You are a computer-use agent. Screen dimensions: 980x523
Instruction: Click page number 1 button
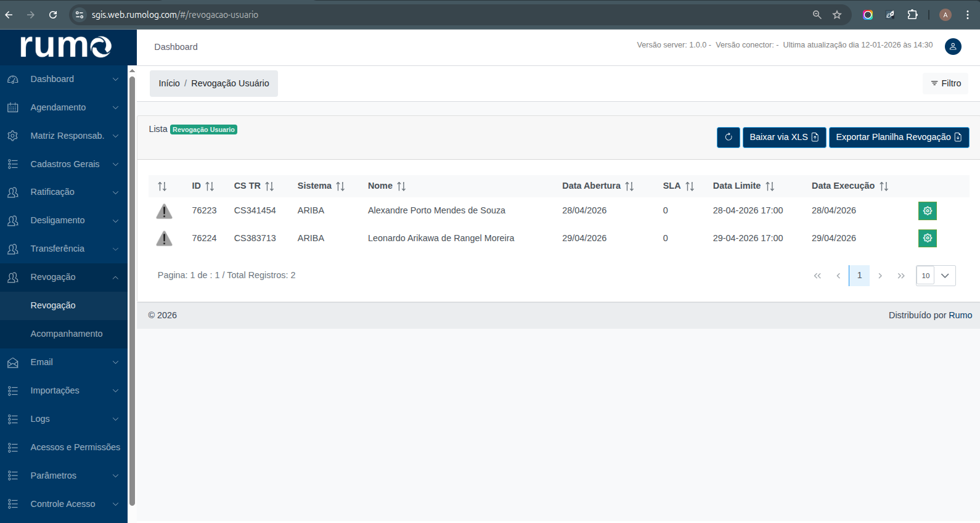[x=859, y=276]
